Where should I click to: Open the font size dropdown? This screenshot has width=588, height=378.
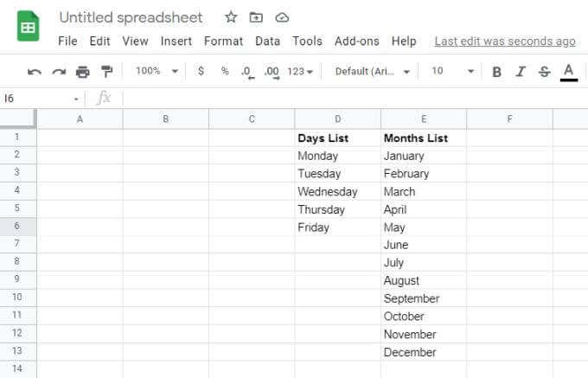coord(453,71)
